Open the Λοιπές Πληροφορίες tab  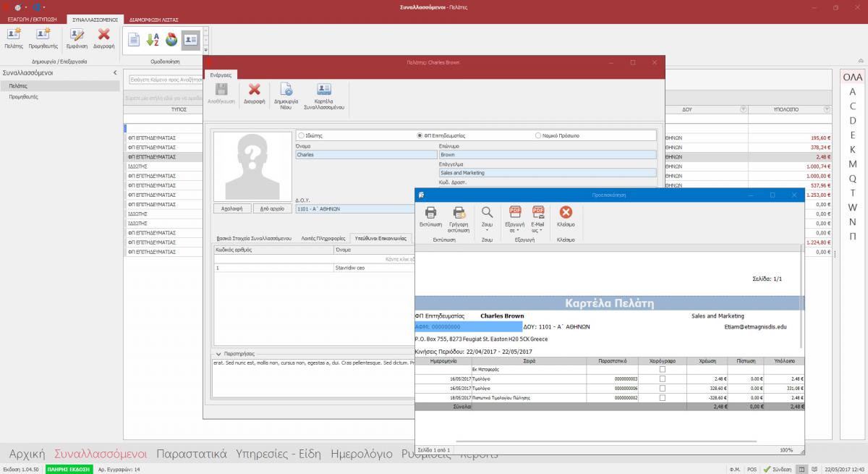(x=322, y=237)
